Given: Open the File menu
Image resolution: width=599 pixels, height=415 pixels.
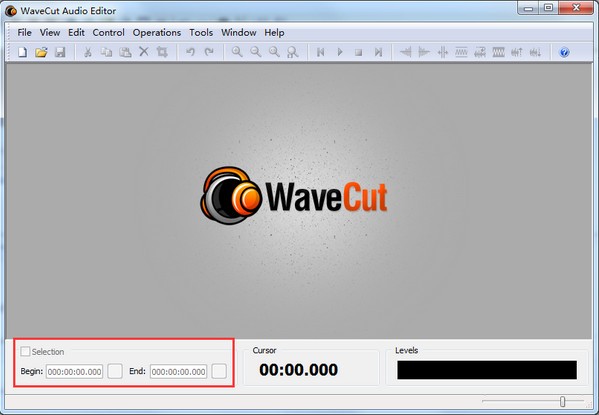Looking at the screenshot, I should (24, 33).
